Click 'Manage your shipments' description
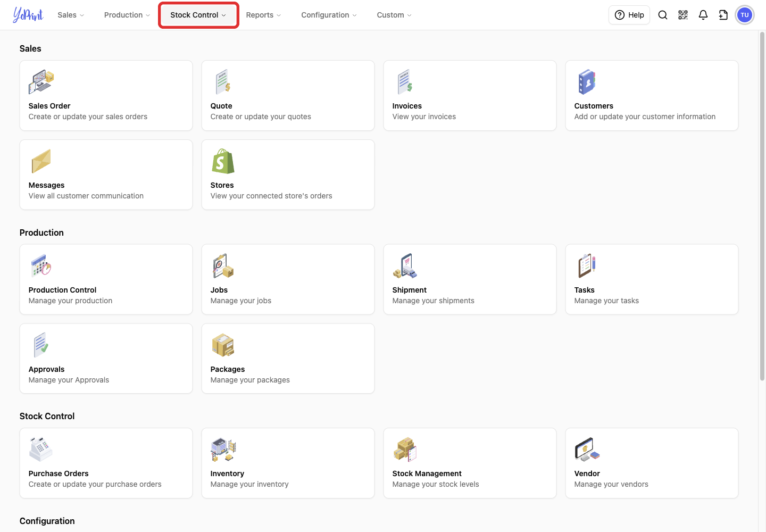The image size is (766, 532). click(434, 301)
